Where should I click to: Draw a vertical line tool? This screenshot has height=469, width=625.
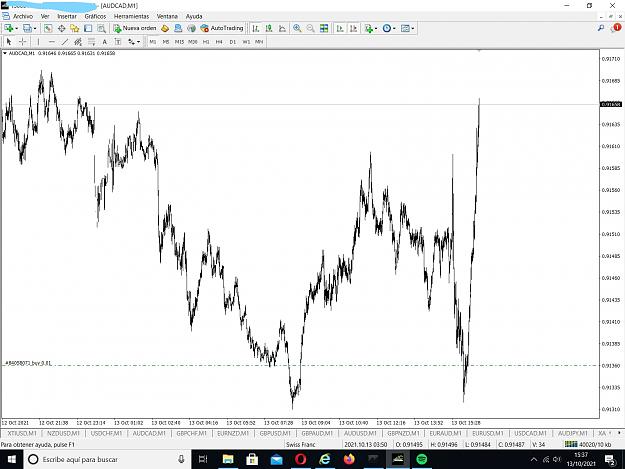pyautogui.click(x=38, y=41)
